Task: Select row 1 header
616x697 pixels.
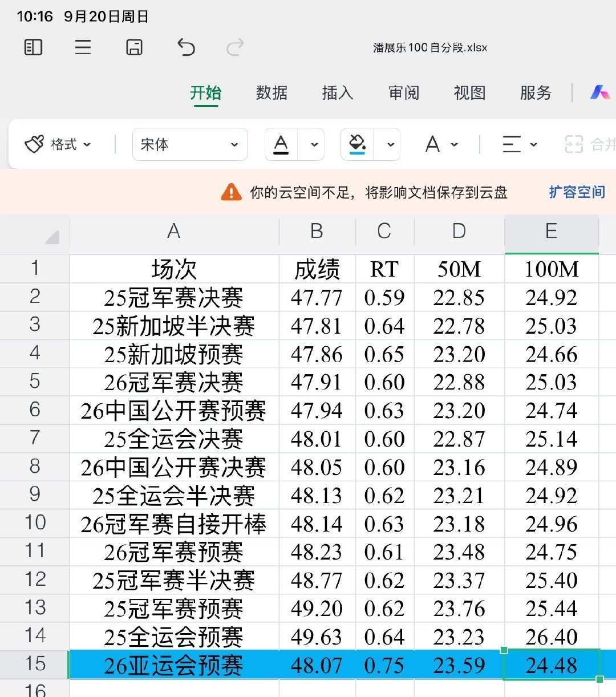Action: [35, 268]
